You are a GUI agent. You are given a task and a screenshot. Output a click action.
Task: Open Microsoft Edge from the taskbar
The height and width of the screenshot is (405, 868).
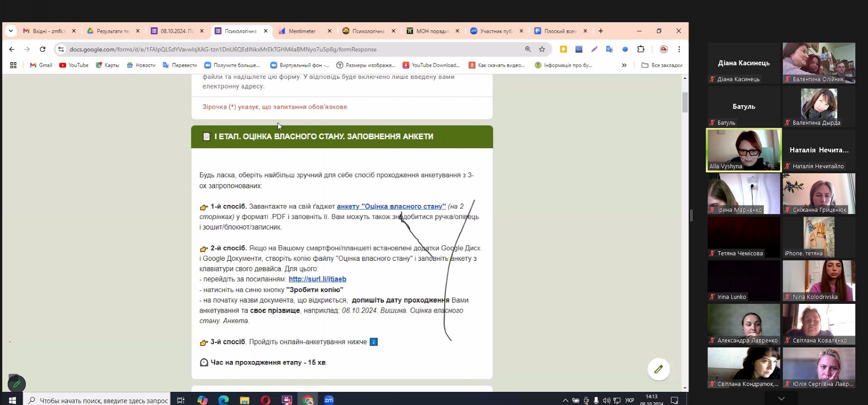[223, 400]
